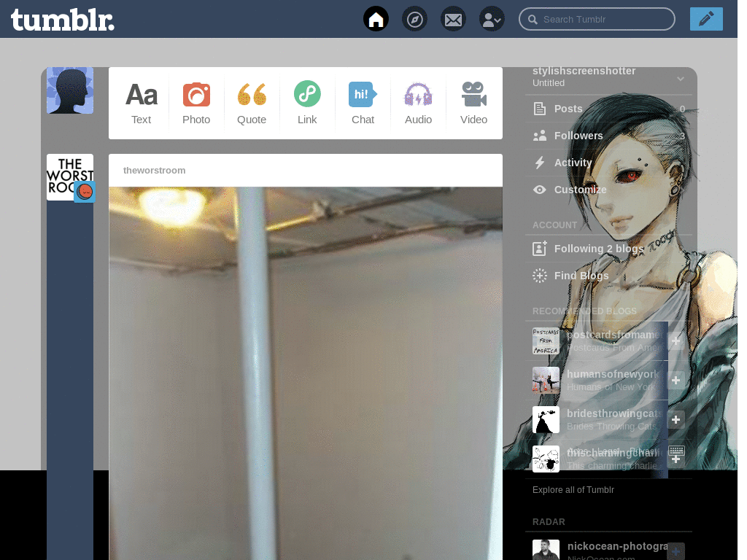Open the Tumblr home dashboard icon

pos(376,19)
